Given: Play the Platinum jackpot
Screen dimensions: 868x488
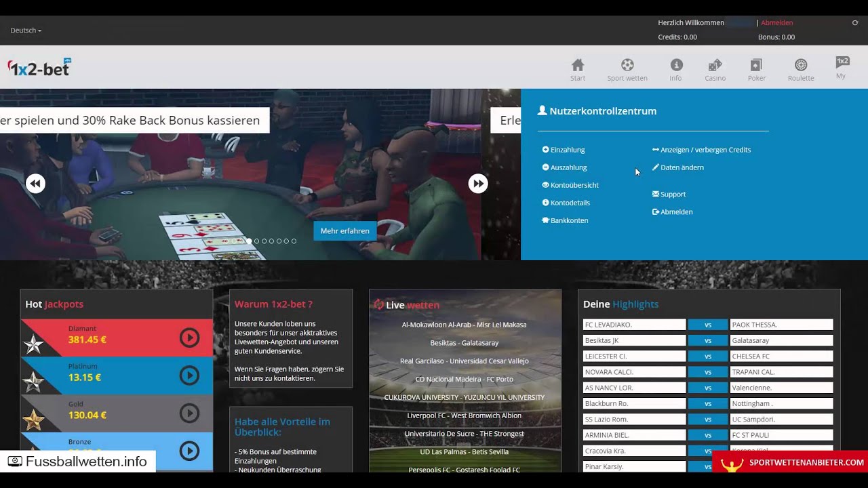Looking at the screenshot, I should point(189,375).
